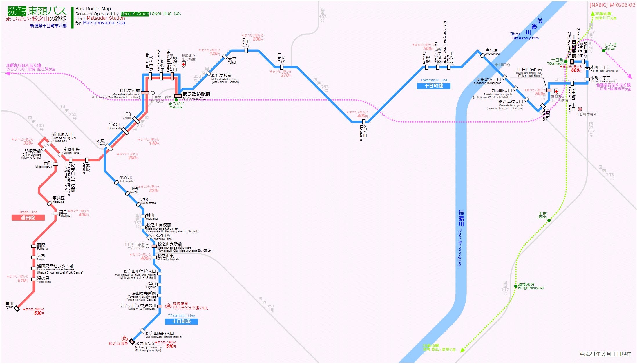Click the Matsudai Sta. bus terminal marker
Viewport: 637px width, 364px height.
point(178,96)
